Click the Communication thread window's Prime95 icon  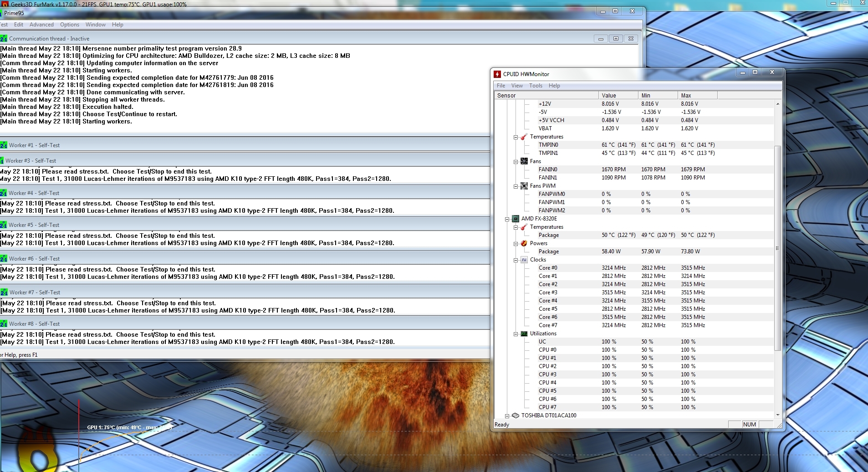click(4, 39)
